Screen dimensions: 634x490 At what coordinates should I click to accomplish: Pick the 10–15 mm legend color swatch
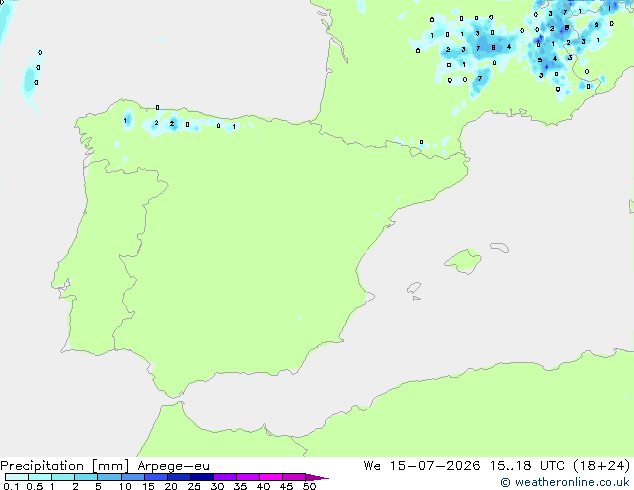point(132,477)
